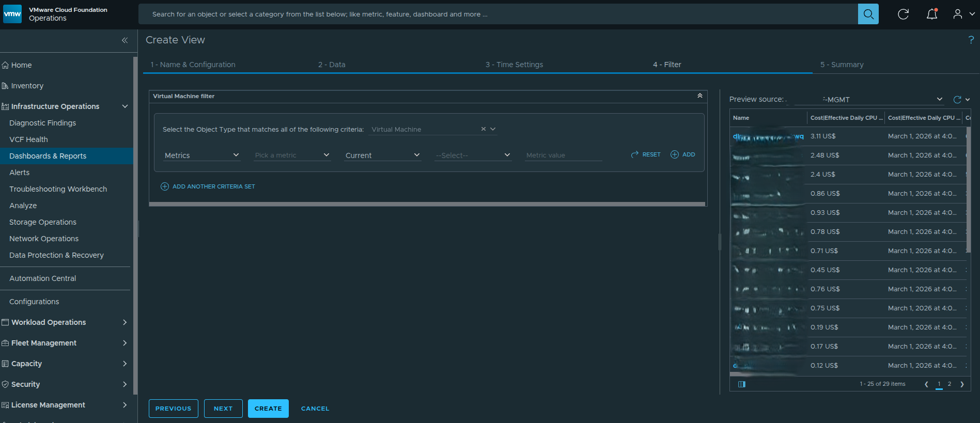Screen dimensions: 980x423
Task: Clear the Virtual Machine object type
Action: click(484, 129)
